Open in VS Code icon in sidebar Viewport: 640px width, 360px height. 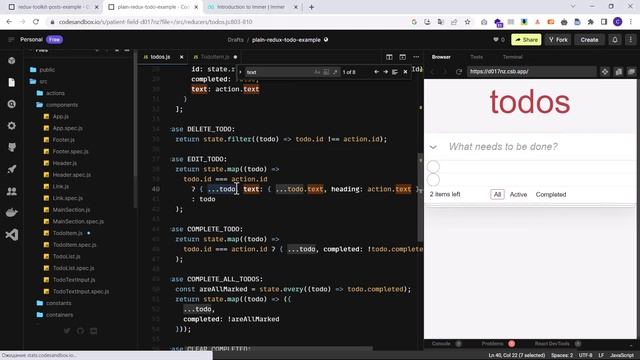pyautogui.click(x=11, y=235)
